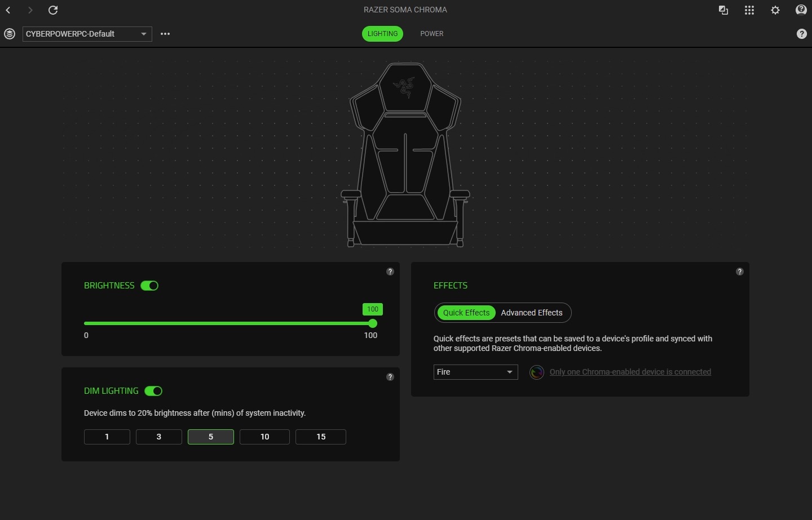
Task: Switch to Advanced Effects
Action: coord(532,313)
